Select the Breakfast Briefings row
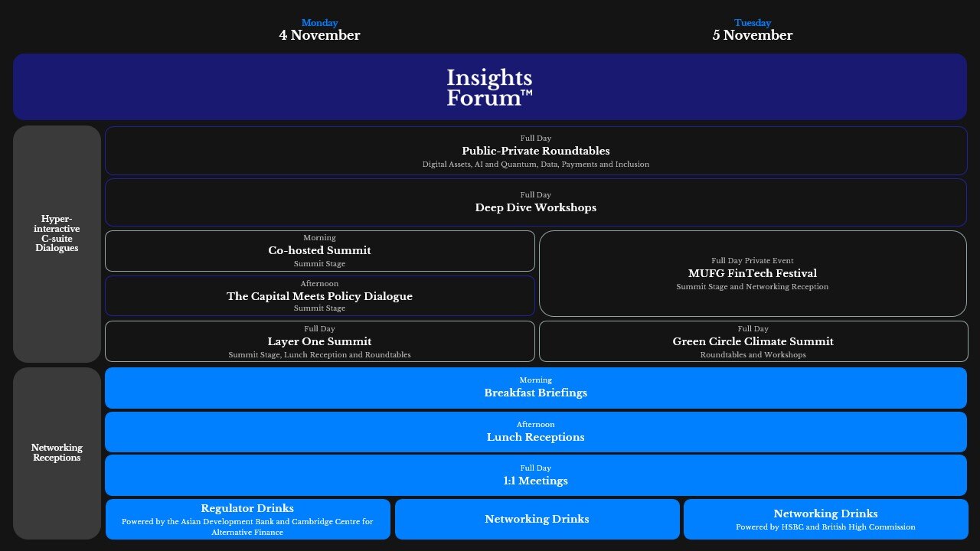This screenshot has height=551, width=980. (x=536, y=388)
